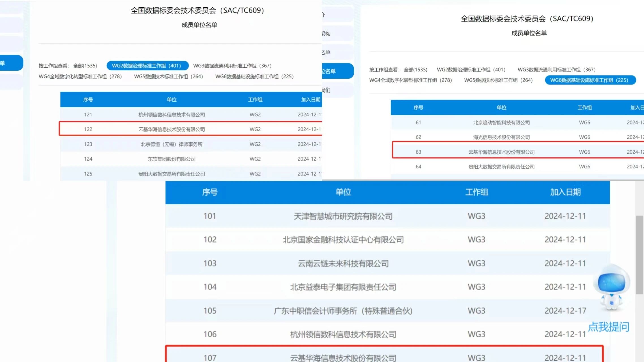Click 云南云链未来科技有限公司 row
The image size is (644, 362).
[x=387, y=264]
